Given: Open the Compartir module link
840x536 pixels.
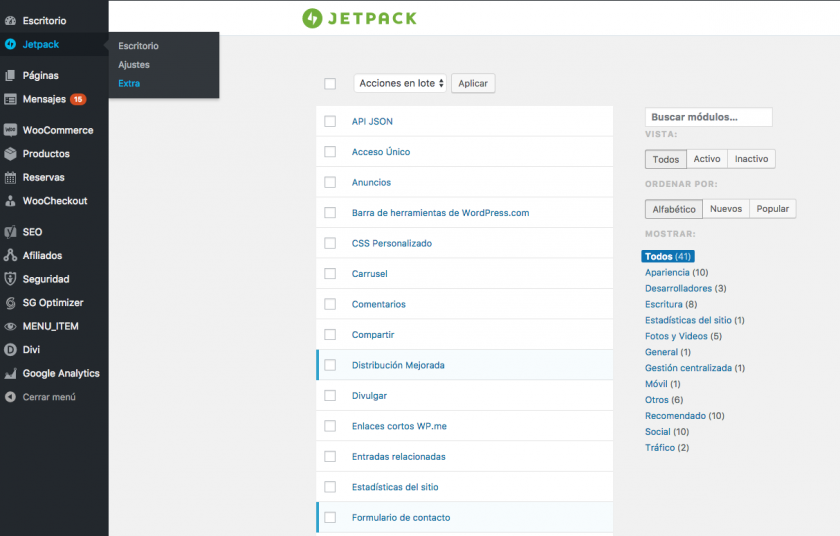Looking at the screenshot, I should (373, 335).
